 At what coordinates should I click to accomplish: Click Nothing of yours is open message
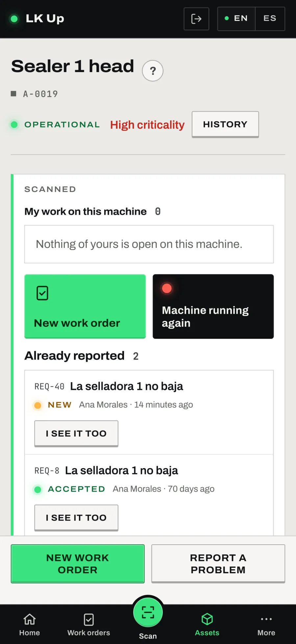(149, 244)
